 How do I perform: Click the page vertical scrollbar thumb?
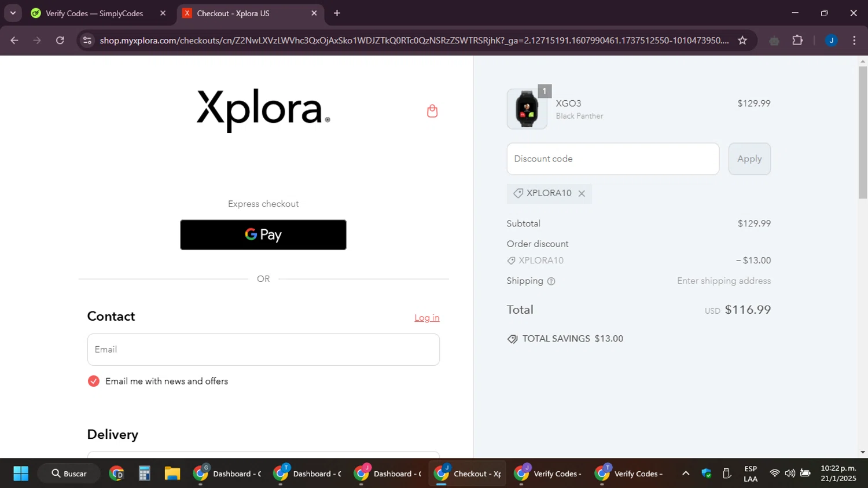[x=863, y=132]
